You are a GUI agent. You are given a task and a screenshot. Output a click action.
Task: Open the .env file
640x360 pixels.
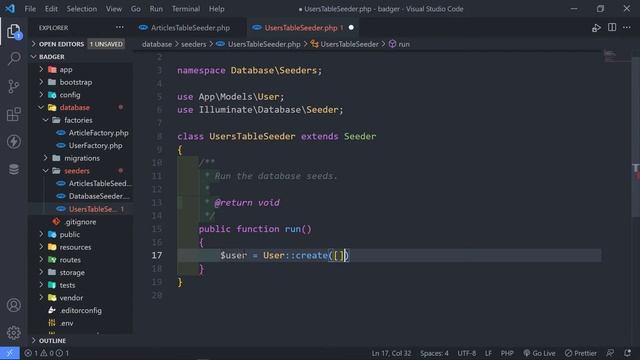[67, 323]
